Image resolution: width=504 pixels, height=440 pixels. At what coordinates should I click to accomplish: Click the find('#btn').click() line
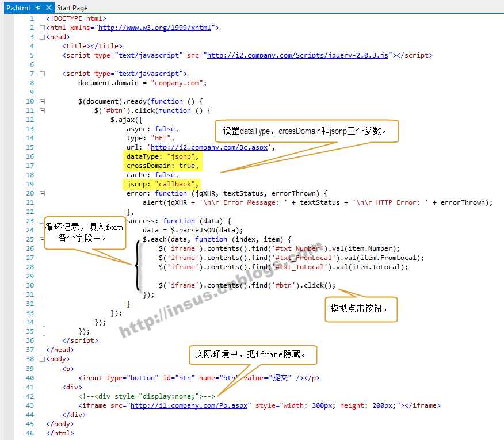pyautogui.click(x=247, y=285)
